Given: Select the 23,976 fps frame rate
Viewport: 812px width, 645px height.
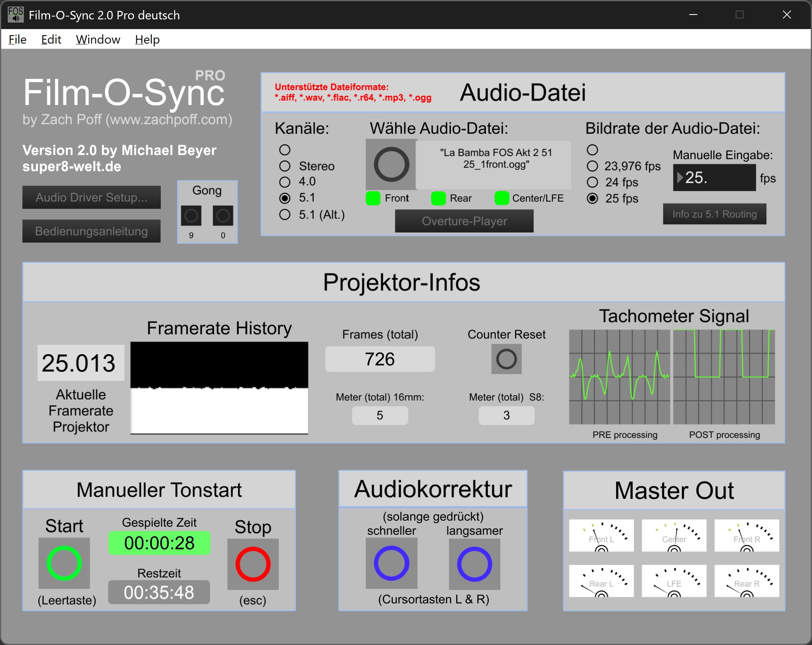Looking at the screenshot, I should (x=592, y=166).
